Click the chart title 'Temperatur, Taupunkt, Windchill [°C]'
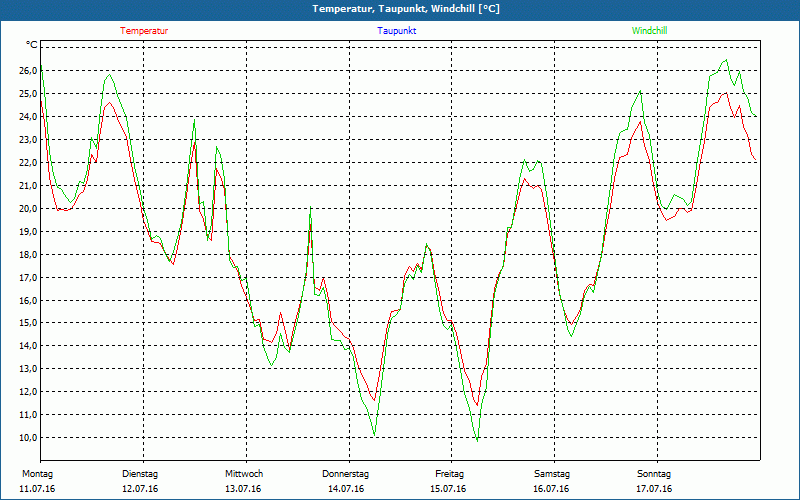The image size is (800, 500). tap(406, 9)
